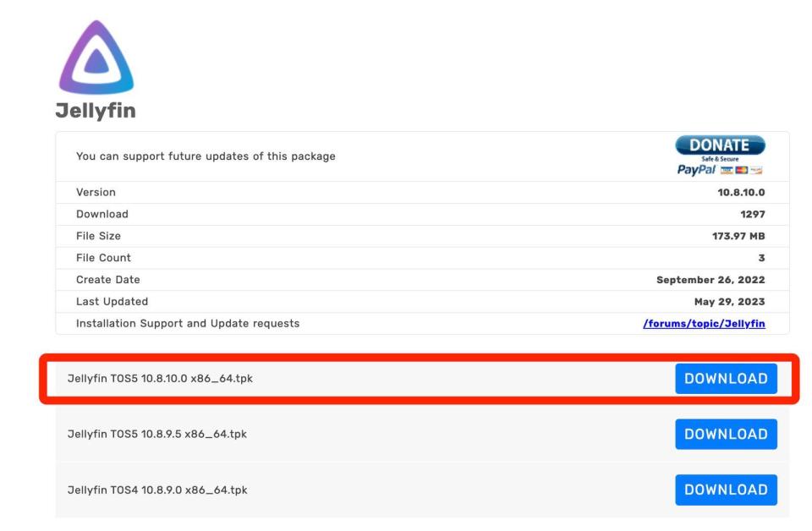
Task: Click the file size 173.97 MB
Action: 738,236
